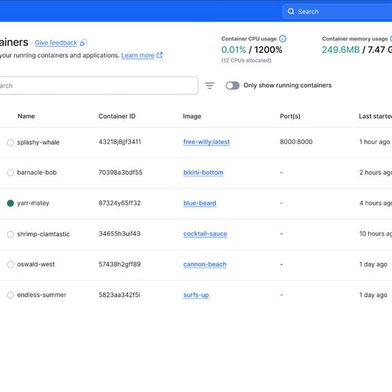The image size is (392, 392).
Task: Click the 2 hours ago timestamp
Action: pyautogui.click(x=376, y=172)
